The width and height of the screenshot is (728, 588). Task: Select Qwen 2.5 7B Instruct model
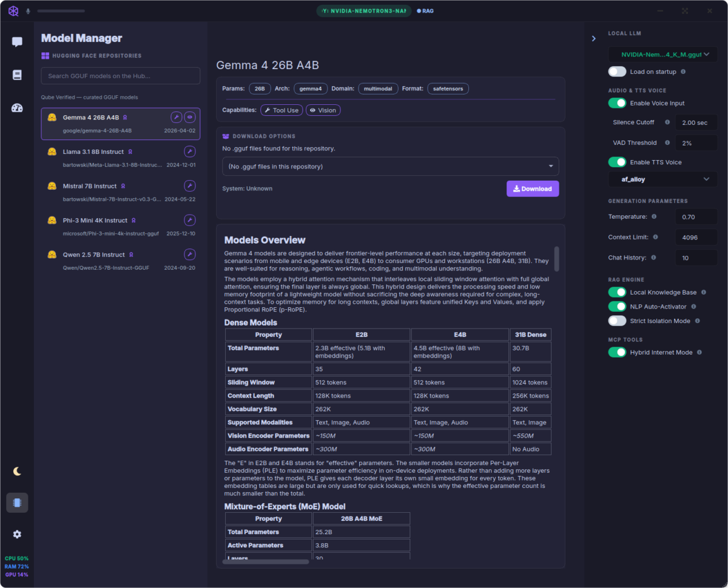click(x=121, y=261)
